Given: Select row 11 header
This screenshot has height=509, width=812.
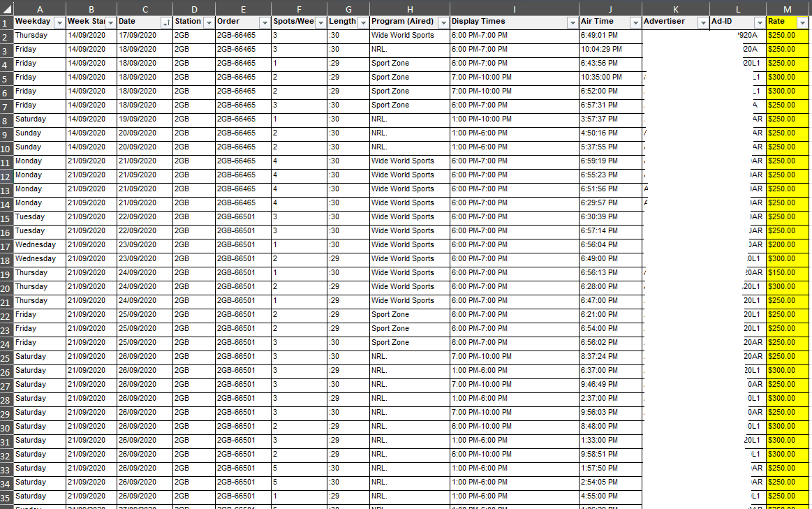Looking at the screenshot, I should pyautogui.click(x=6, y=163).
